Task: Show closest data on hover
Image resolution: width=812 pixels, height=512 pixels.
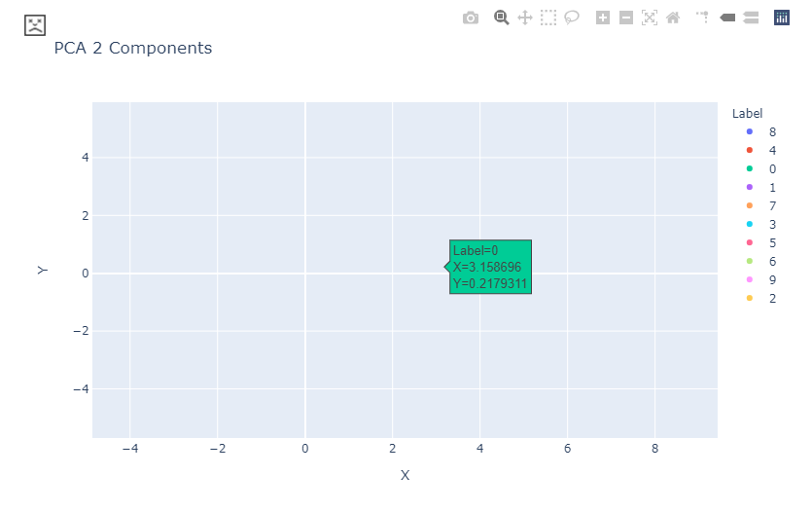Action: (x=727, y=18)
